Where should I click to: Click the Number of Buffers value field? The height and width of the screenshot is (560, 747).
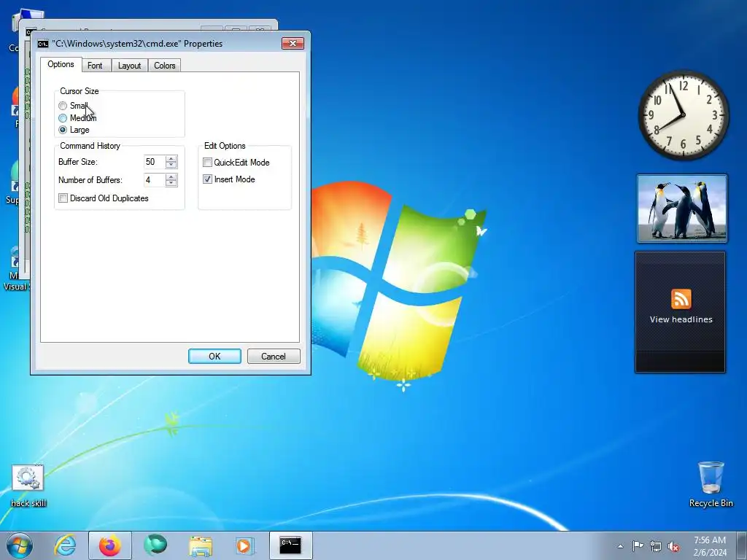click(155, 180)
